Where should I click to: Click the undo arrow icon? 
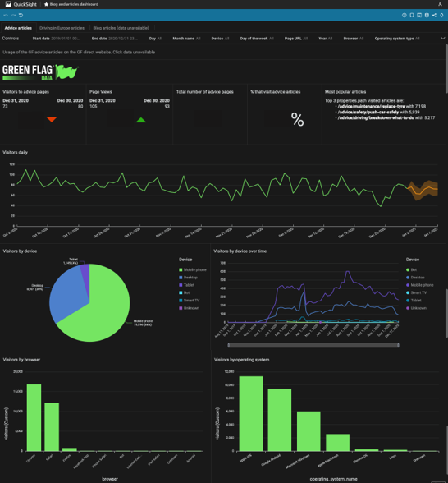pyautogui.click(x=6, y=15)
